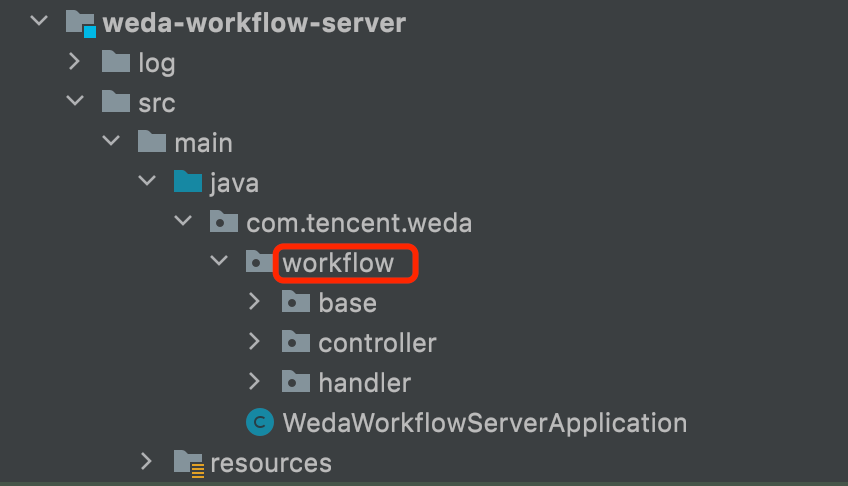Expand the handler package chevron
The width and height of the screenshot is (848, 486).
click(254, 381)
